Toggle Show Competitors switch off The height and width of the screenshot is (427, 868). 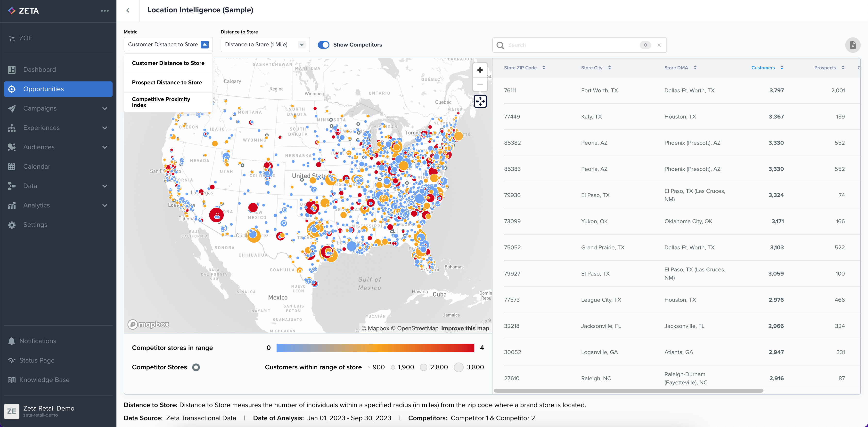coord(323,45)
